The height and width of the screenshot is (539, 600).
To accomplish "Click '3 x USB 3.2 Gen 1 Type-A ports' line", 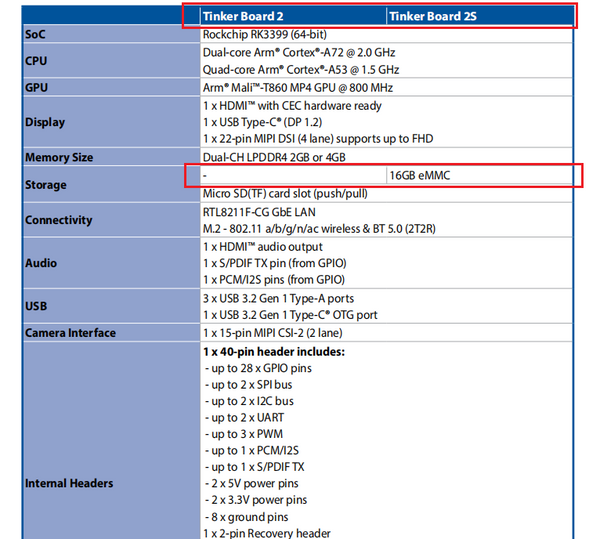I will pos(278,298).
